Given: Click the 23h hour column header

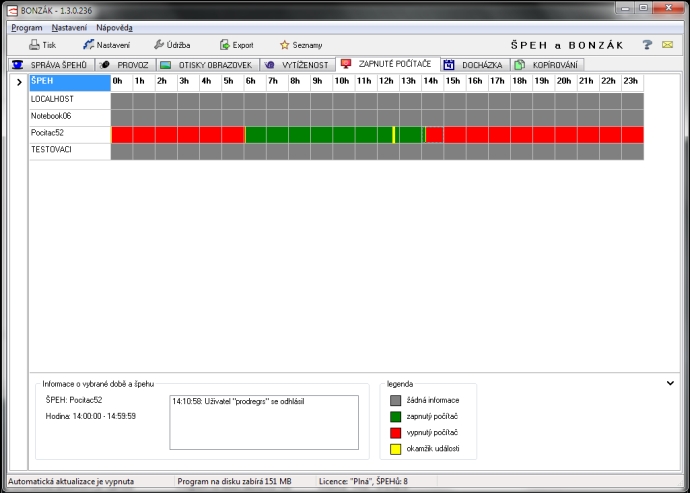Looking at the screenshot, I should 632,83.
